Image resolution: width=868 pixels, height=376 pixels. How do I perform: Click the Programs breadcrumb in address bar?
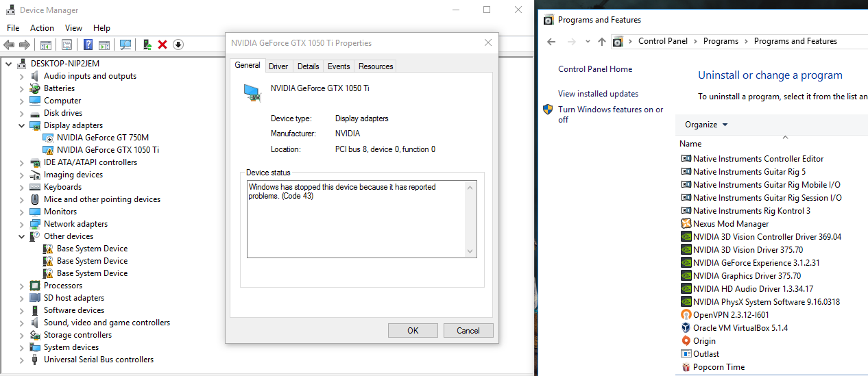[x=721, y=41]
